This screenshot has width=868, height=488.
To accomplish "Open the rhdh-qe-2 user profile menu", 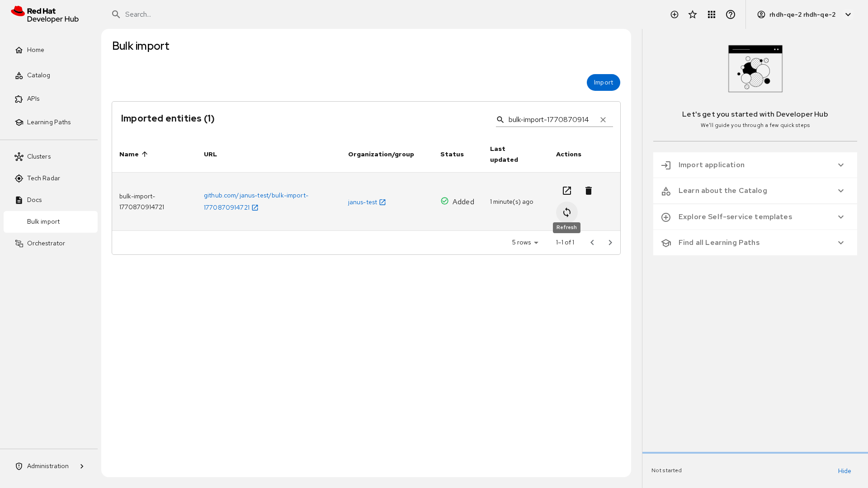I will [804, 14].
